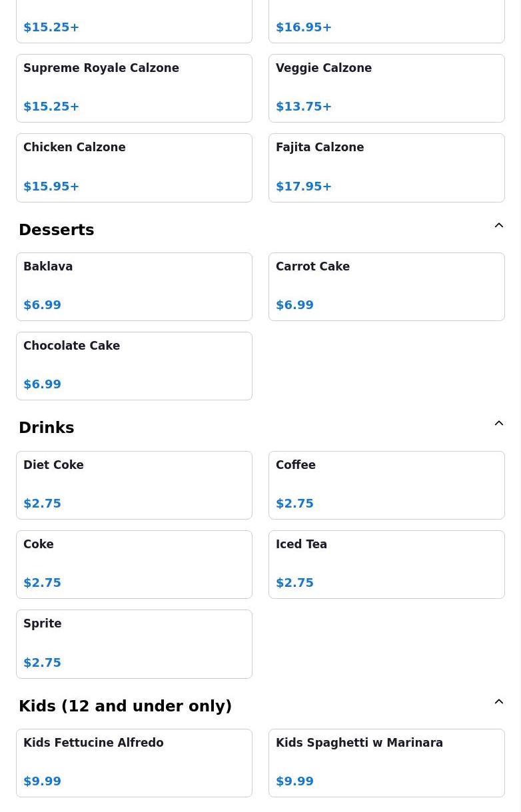The height and width of the screenshot is (812, 521).
Task: Select Kids Spaghetti w Marinara
Action: point(386,763)
